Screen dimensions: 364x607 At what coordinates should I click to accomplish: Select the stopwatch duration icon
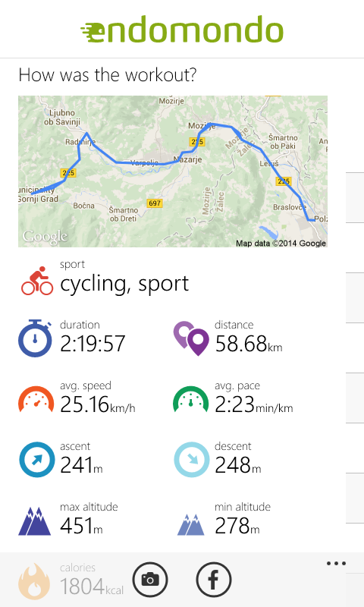(x=35, y=338)
